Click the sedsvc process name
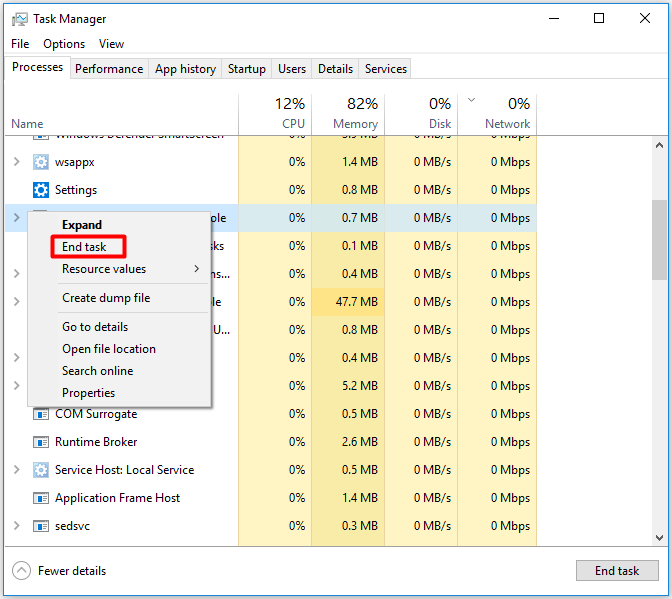The width and height of the screenshot is (672, 599). [72, 526]
